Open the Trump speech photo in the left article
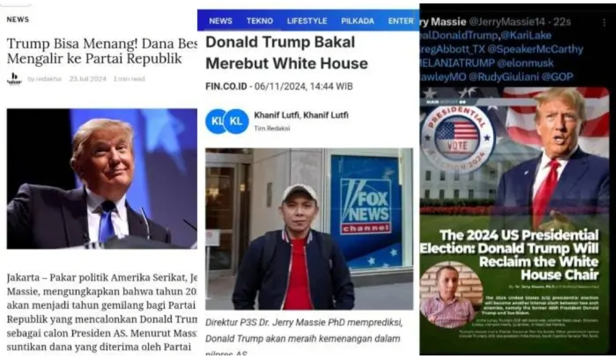616x364 pixels. click(x=102, y=178)
